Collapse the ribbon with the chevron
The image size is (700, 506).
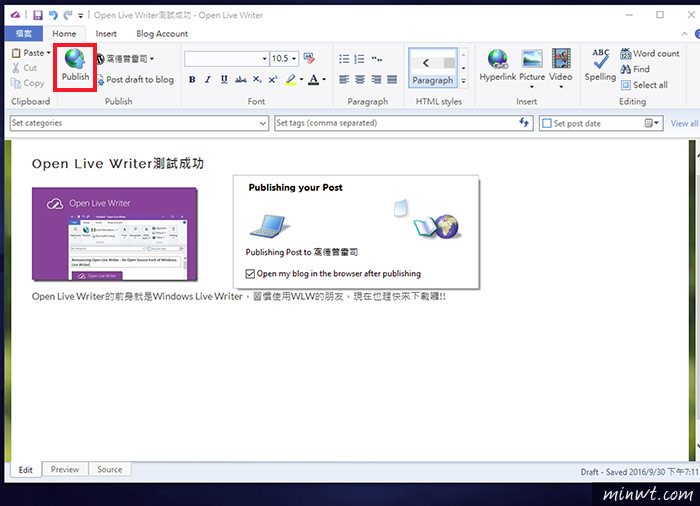pyautogui.click(x=684, y=34)
